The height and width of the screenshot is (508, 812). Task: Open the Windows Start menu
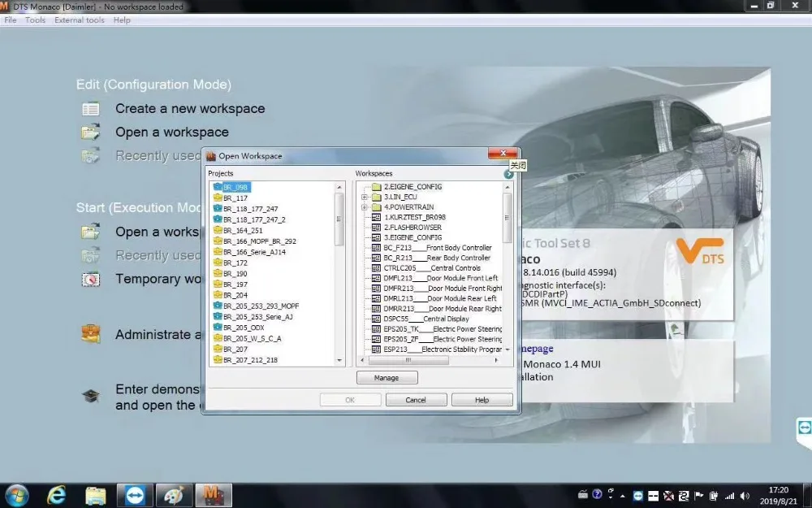[17, 496]
